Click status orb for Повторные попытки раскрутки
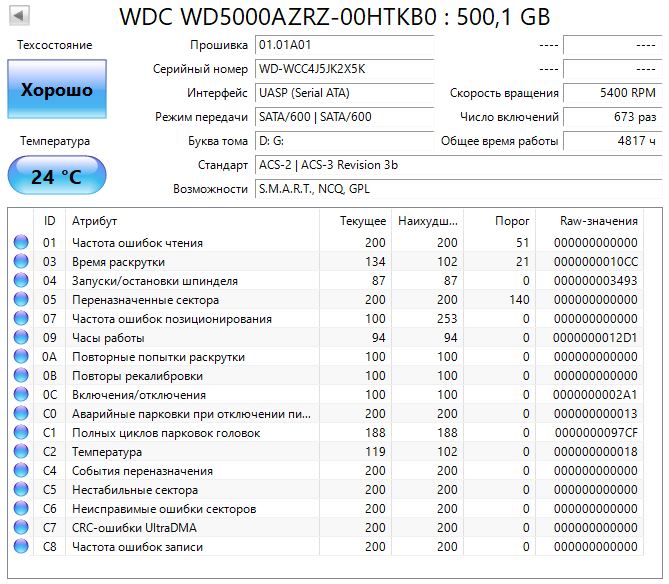Image resolution: width=669 pixels, height=584 pixels. [x=21, y=357]
